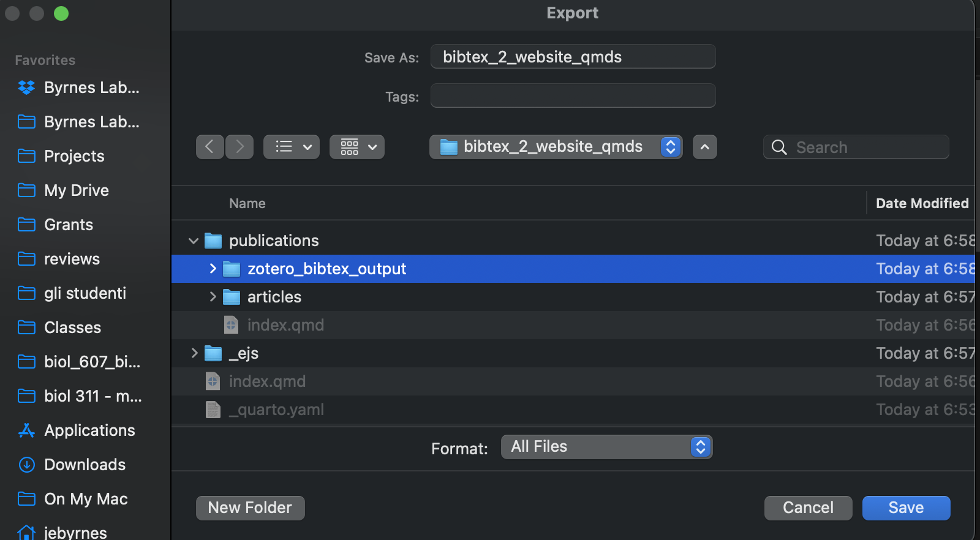Select Applications in the Favorites sidebar
Screen dimensions: 980x540
[89, 430]
